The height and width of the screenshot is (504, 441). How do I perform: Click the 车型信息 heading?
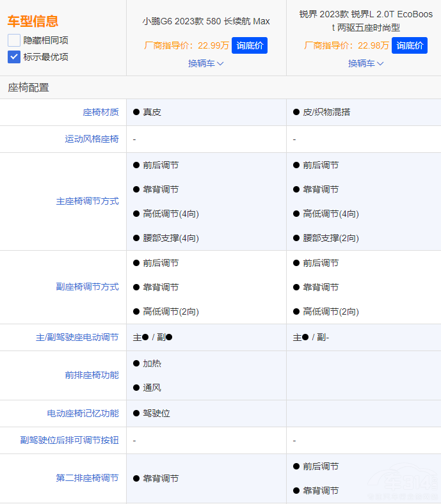33,21
